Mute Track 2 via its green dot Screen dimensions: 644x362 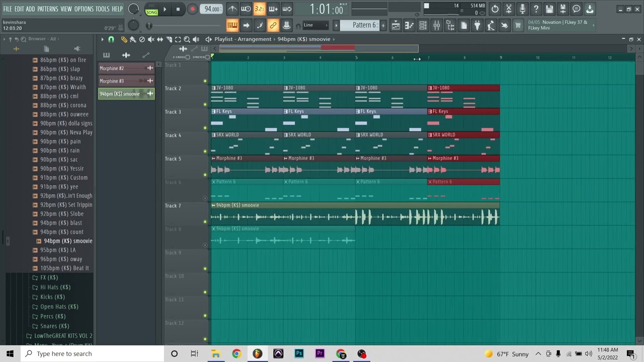[205, 105]
